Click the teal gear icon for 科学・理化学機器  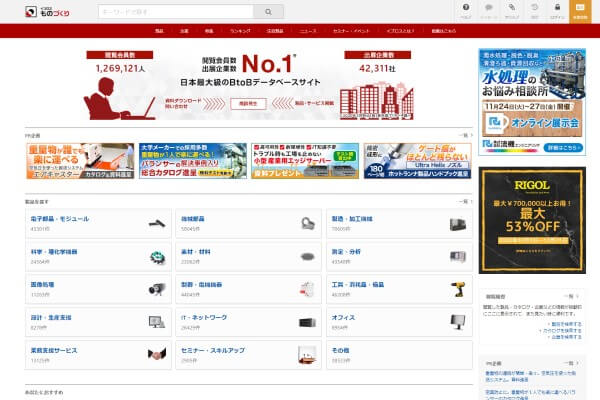157,257
